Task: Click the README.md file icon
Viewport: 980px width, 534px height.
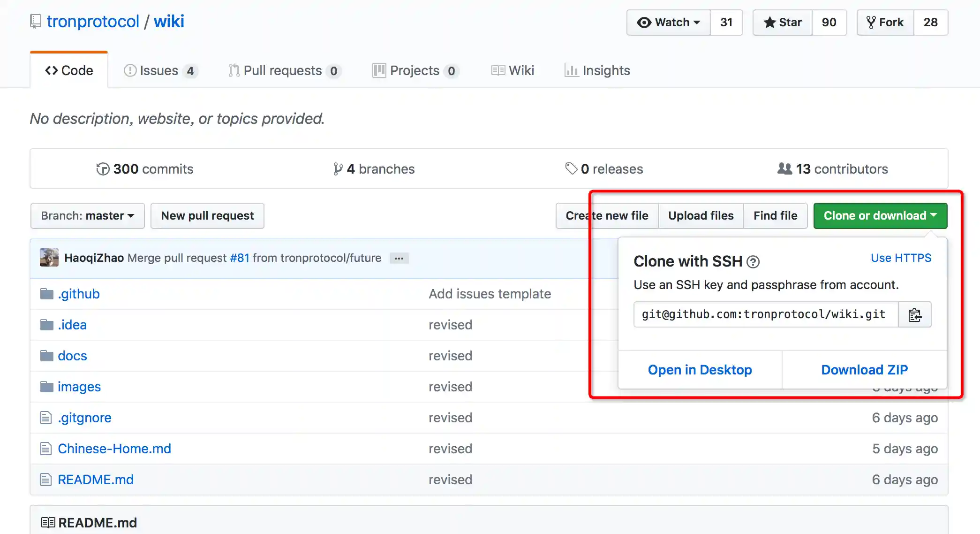Action: tap(45, 480)
